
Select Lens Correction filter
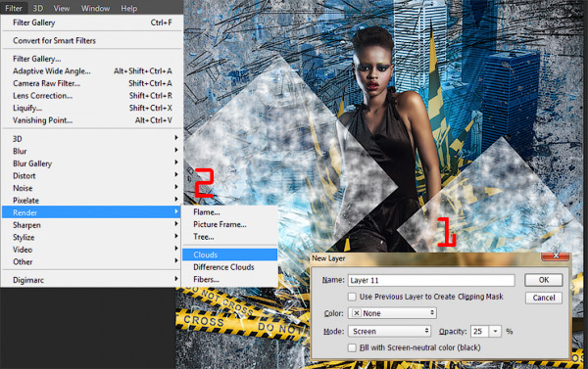pyautogui.click(x=92, y=96)
